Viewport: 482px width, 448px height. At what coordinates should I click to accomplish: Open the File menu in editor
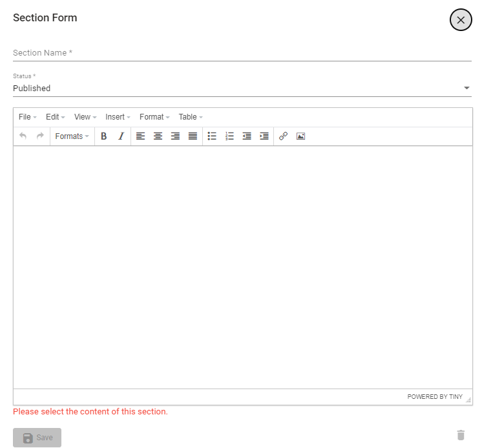pyautogui.click(x=27, y=117)
